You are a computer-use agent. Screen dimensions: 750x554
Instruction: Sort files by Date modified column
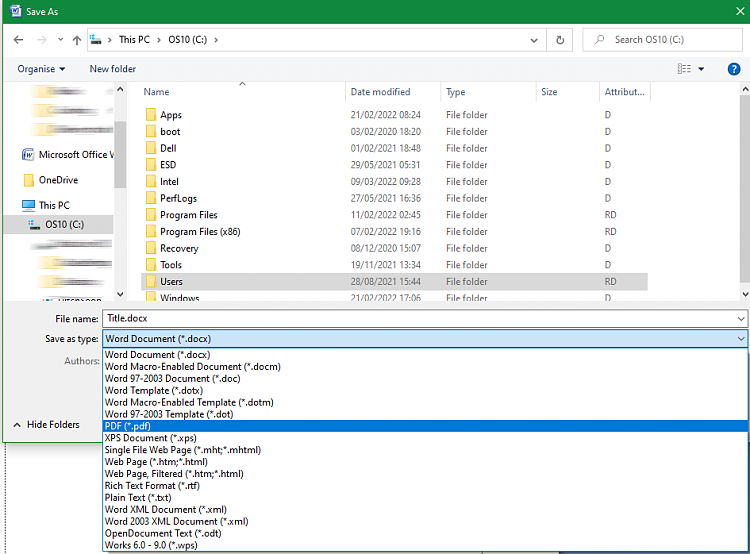pos(380,92)
